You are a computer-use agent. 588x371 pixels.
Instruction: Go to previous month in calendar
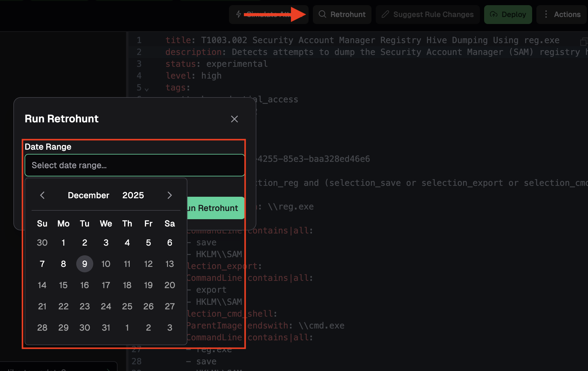[43, 195]
